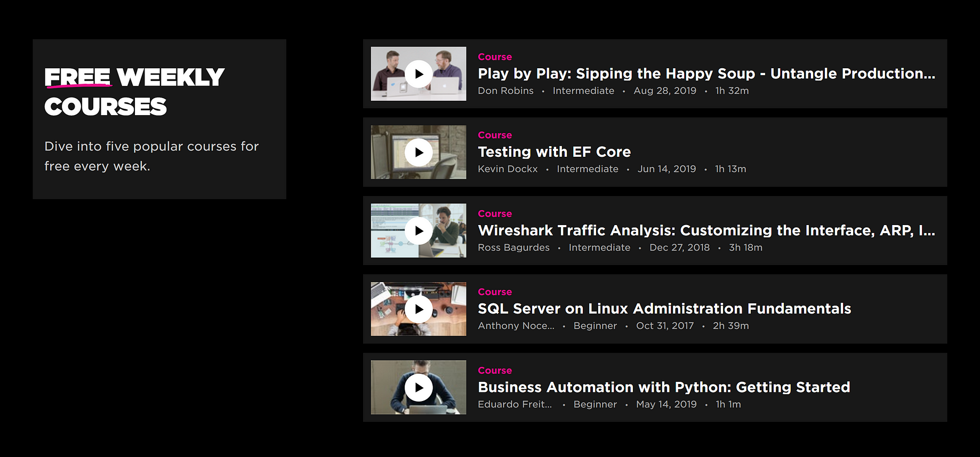Open 'SQL Server on Linux Administration Fundamentals' title
Viewport: 980px width, 457px height.
tap(664, 309)
